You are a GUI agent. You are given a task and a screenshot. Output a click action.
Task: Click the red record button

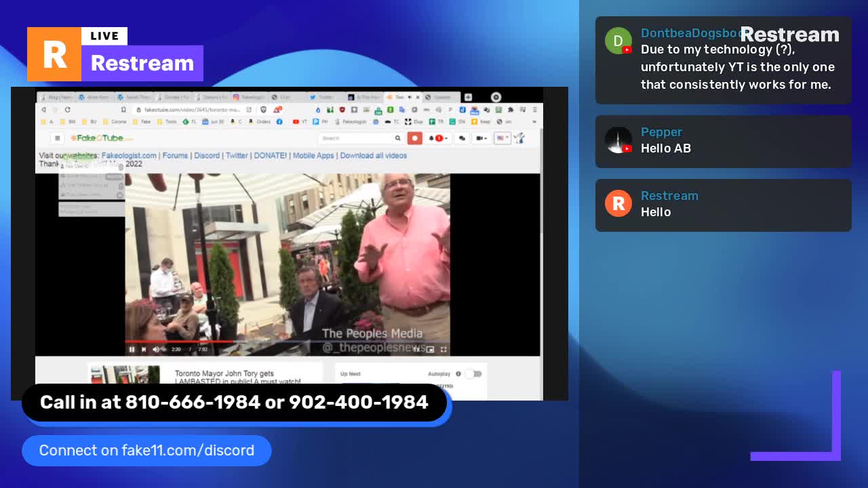[415, 138]
